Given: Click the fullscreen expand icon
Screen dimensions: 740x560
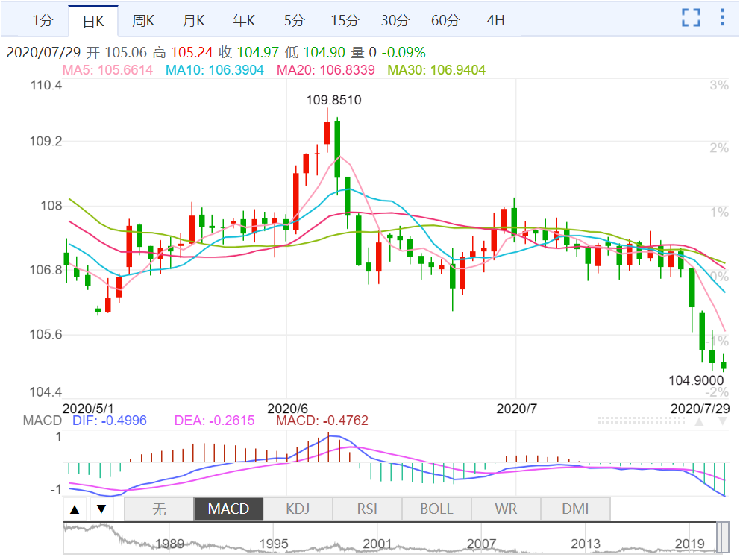Looking at the screenshot, I should click(692, 18).
